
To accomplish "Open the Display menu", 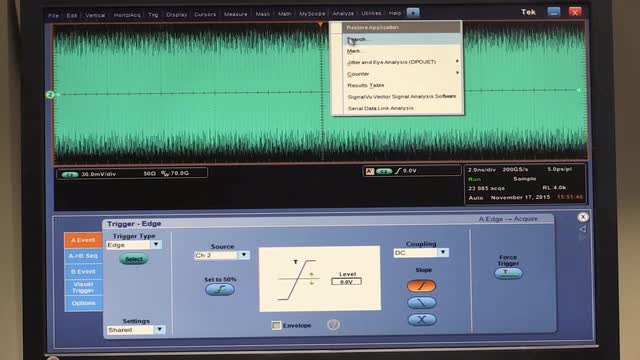I will pyautogui.click(x=176, y=14).
